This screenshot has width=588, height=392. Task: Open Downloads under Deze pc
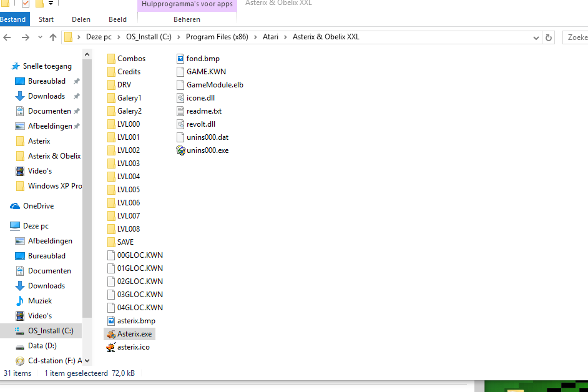coord(46,286)
